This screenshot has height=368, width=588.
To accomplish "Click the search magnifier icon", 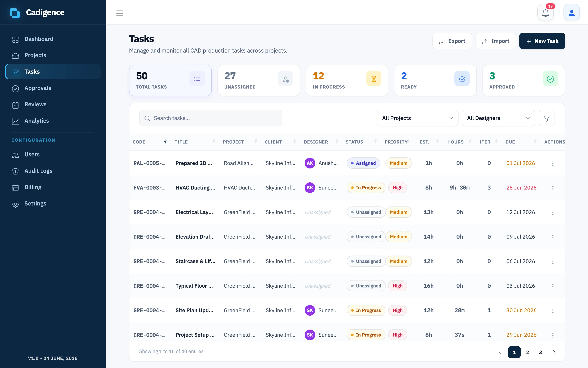I will [x=147, y=119].
